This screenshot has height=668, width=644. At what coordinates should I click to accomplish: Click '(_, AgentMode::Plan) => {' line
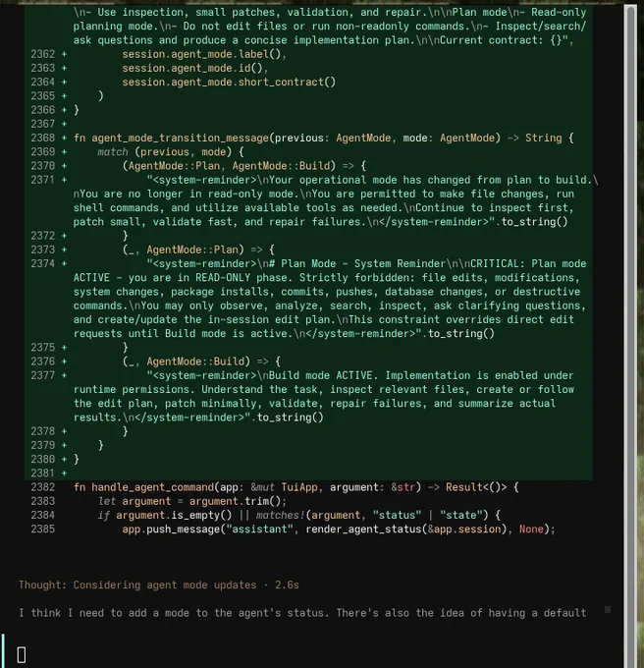click(x=198, y=250)
